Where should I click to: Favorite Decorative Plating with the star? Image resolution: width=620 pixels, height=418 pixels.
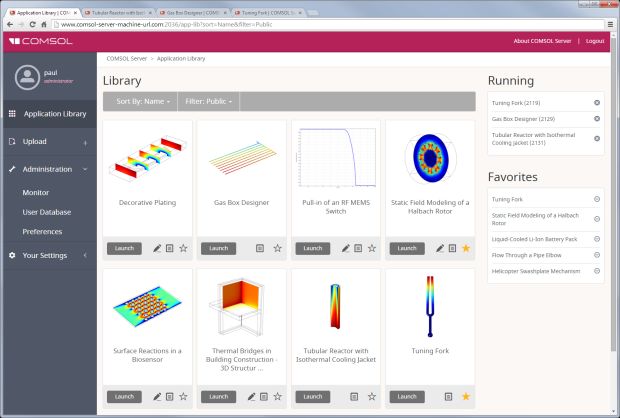pos(183,248)
